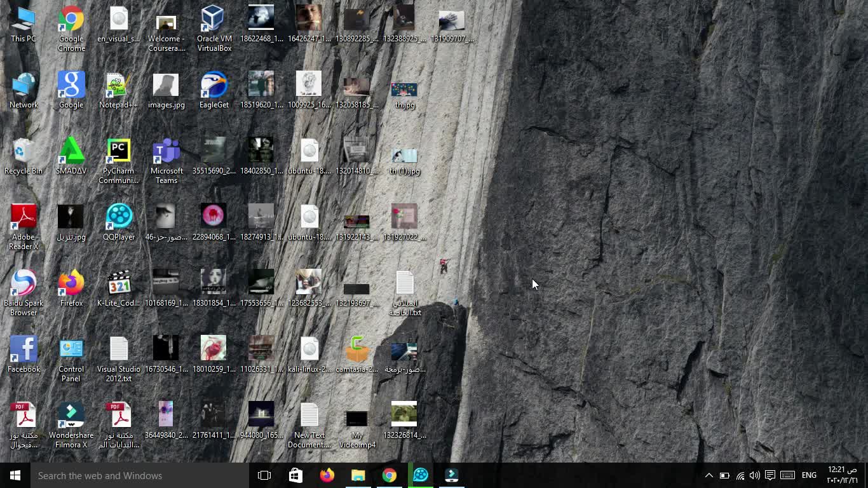The height and width of the screenshot is (488, 868).
Task: Open the taskbar clock and calendar
Action: click(x=842, y=475)
